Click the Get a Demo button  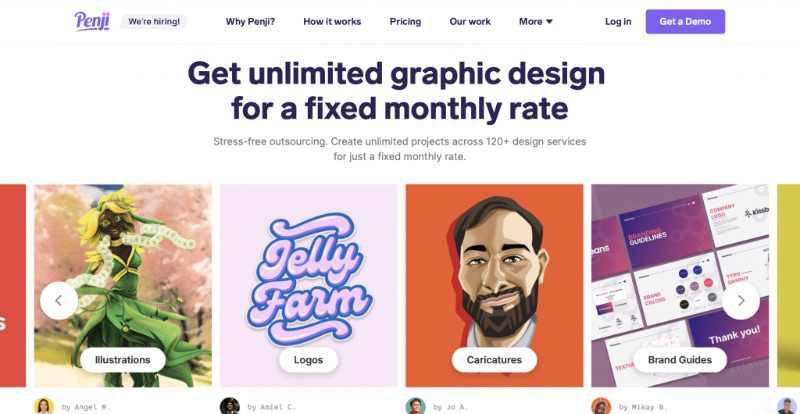(x=685, y=21)
